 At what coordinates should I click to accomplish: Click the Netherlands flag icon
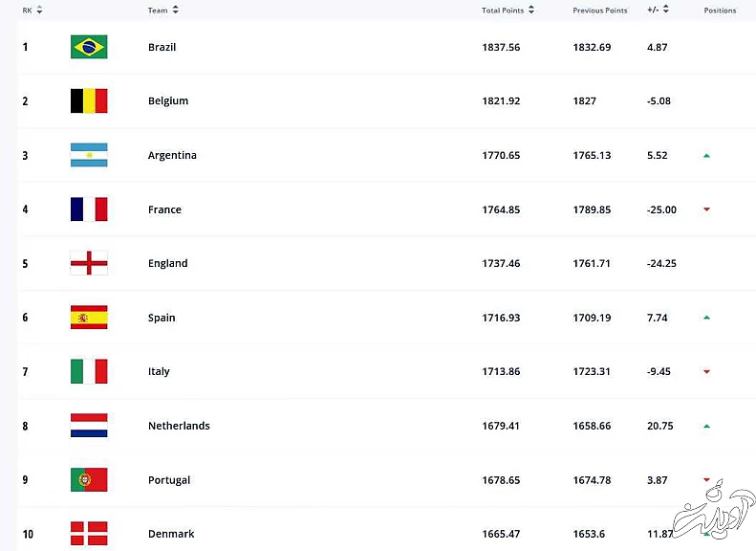(89, 426)
